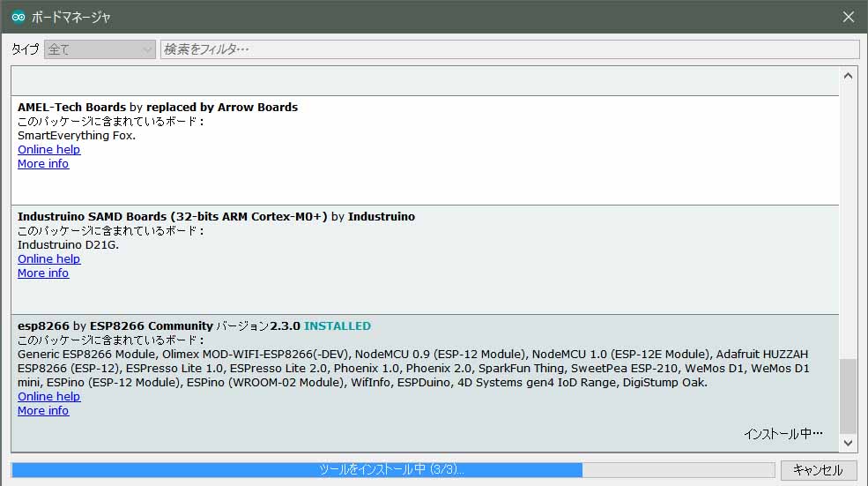Image resolution: width=868 pixels, height=486 pixels.
Task: Click the scrollbar down arrow
Action: [x=848, y=443]
